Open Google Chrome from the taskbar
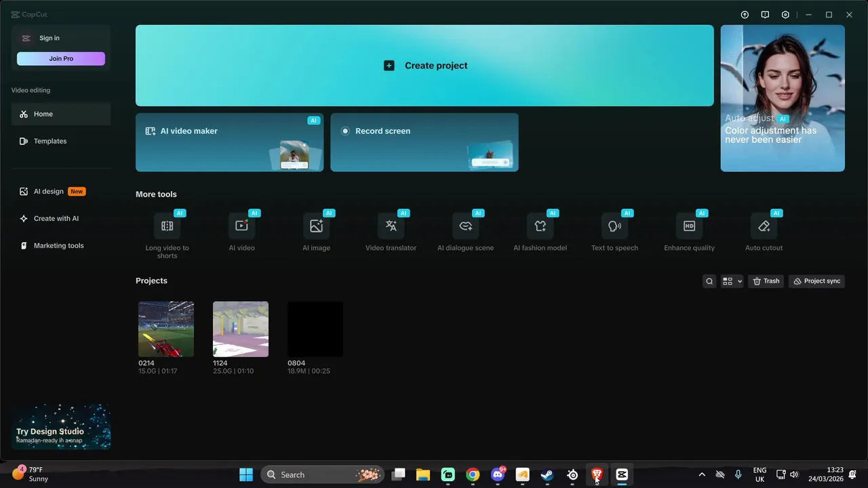This screenshot has width=868, height=488. (473, 474)
